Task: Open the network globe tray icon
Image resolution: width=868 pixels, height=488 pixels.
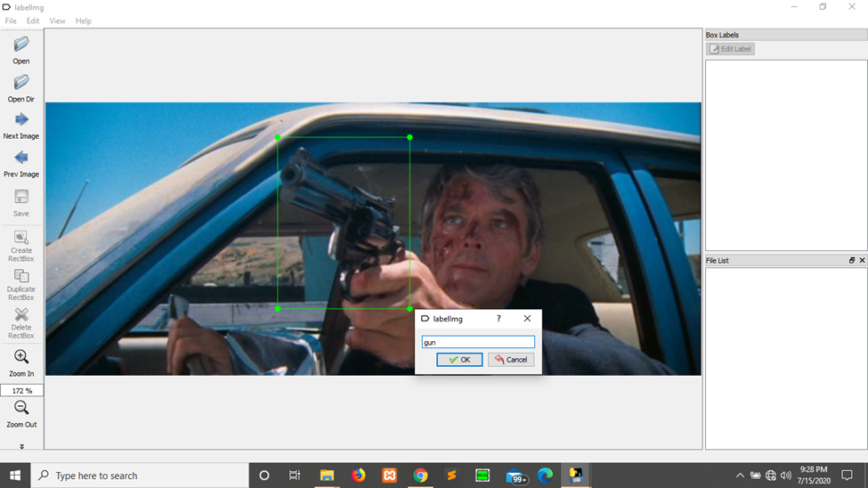Action: tap(771, 476)
